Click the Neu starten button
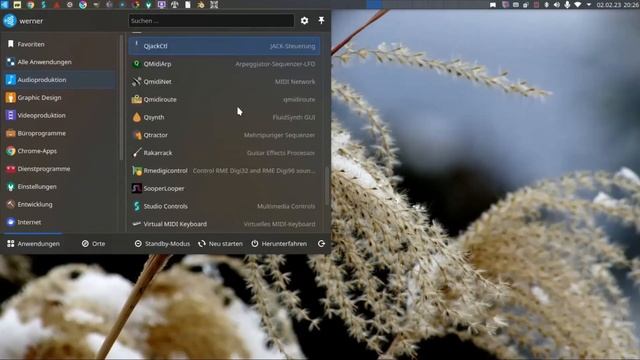The height and width of the screenshot is (360, 640). pyautogui.click(x=220, y=244)
